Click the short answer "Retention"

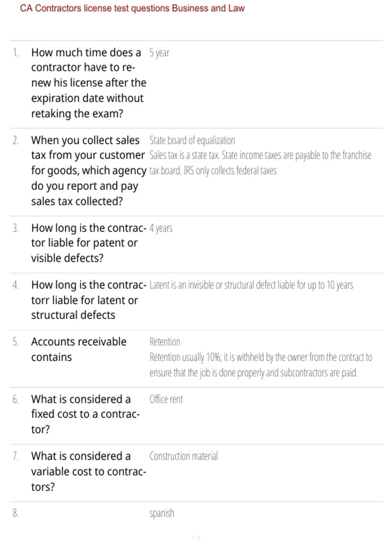[x=165, y=342]
